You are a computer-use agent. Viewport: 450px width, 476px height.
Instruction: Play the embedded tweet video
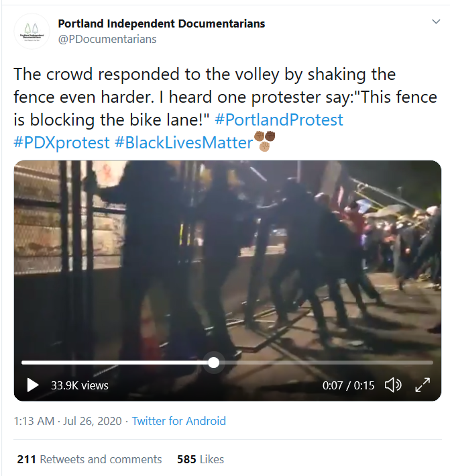tap(32, 385)
